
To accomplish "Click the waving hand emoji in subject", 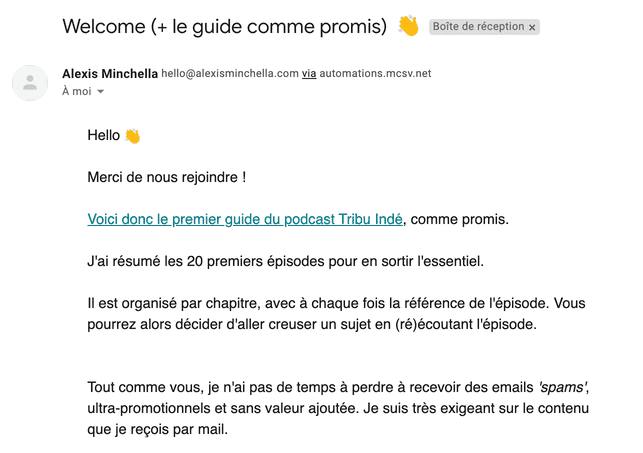I will point(408,26).
